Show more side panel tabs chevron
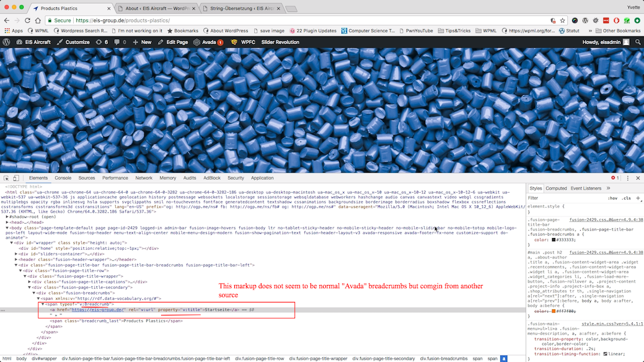644x362 pixels. point(608,188)
